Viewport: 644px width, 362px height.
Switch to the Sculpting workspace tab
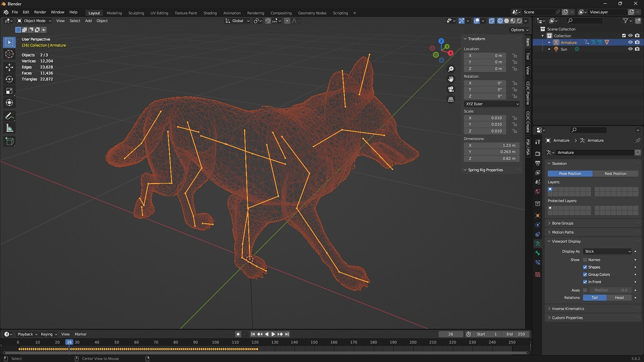[x=136, y=13]
